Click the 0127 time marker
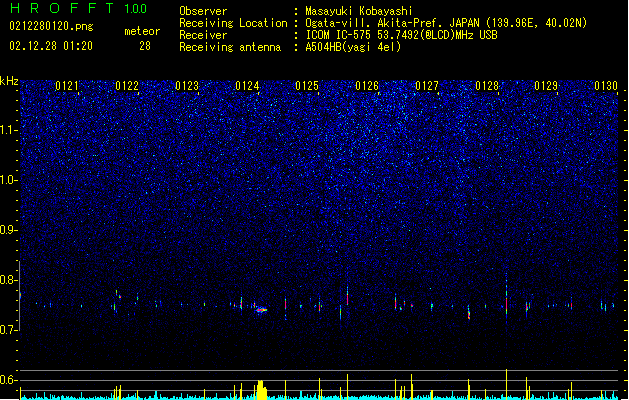Screen dimensions: 629x400 (427, 86)
